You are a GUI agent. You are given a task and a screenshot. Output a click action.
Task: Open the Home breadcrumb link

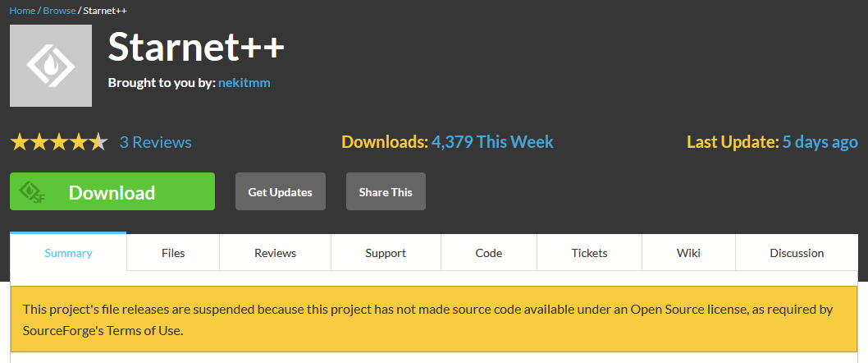point(21,11)
